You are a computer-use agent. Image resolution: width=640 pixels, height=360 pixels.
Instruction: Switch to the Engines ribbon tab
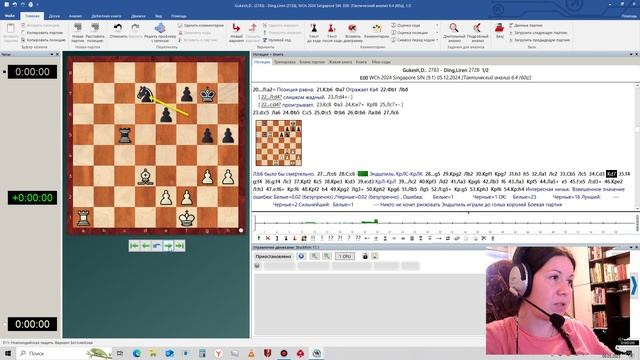click(x=138, y=16)
